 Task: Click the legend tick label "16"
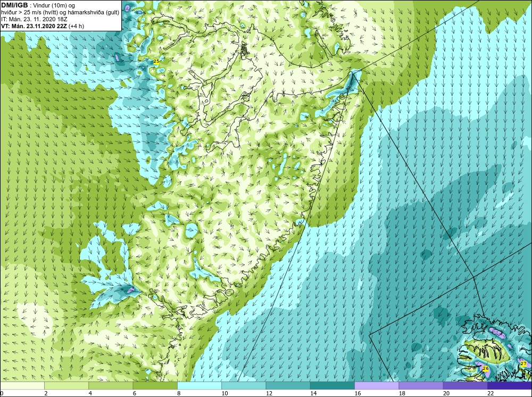(358, 393)
